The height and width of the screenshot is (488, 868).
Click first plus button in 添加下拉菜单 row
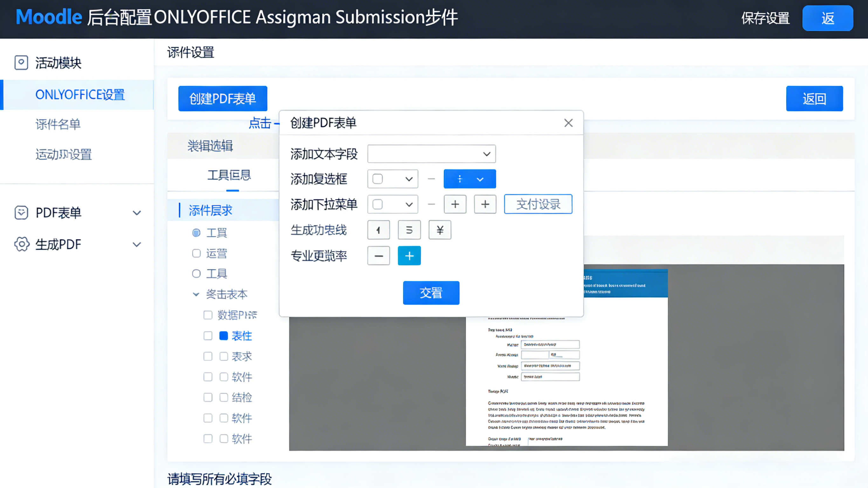point(455,204)
